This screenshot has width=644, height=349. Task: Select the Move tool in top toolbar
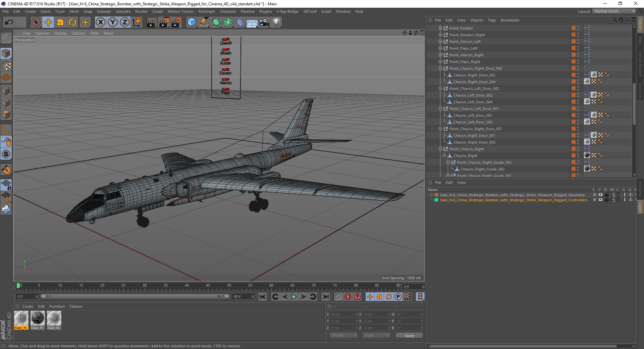(x=48, y=22)
